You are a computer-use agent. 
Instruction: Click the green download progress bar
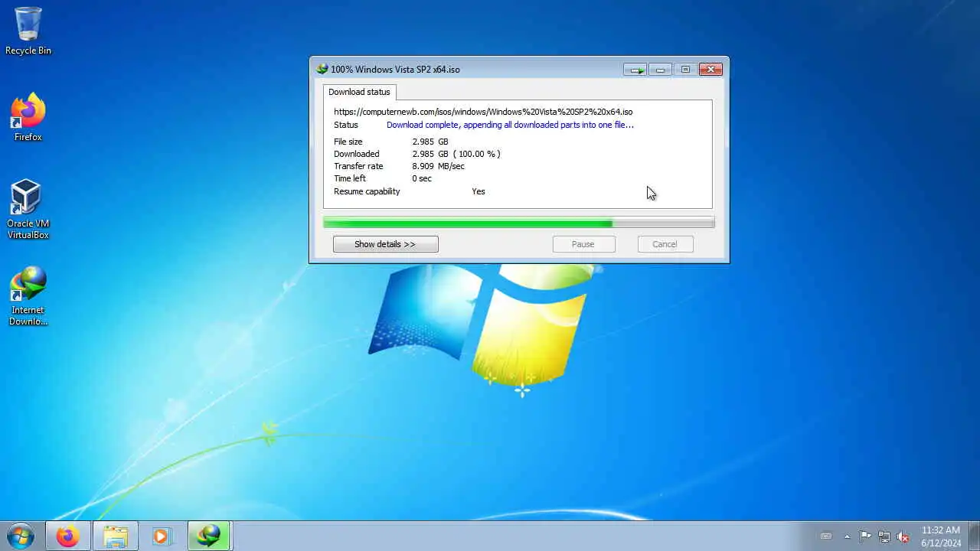click(518, 223)
